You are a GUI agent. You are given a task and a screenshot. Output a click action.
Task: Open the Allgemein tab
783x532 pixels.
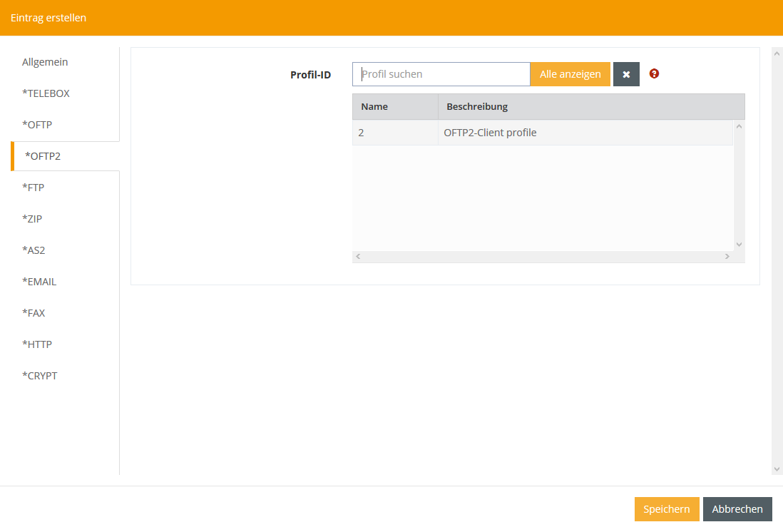coord(45,62)
